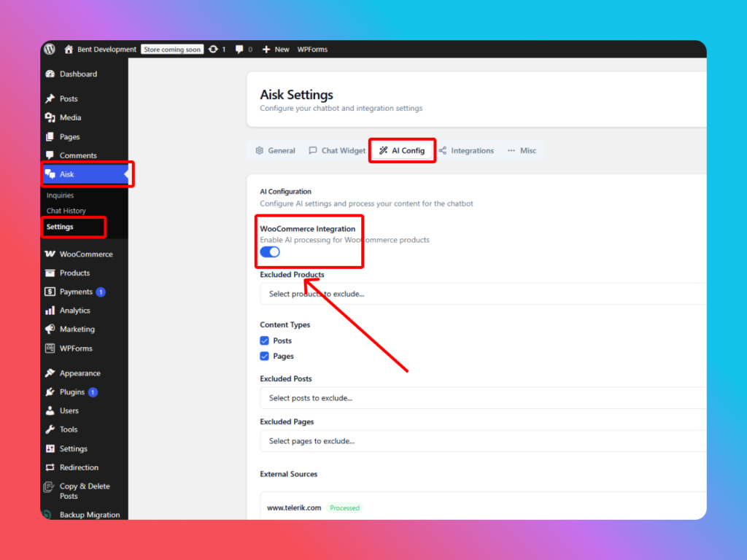Viewport: 747px width, 560px height.
Task: Open the Excluded Posts select field
Action: click(x=481, y=398)
